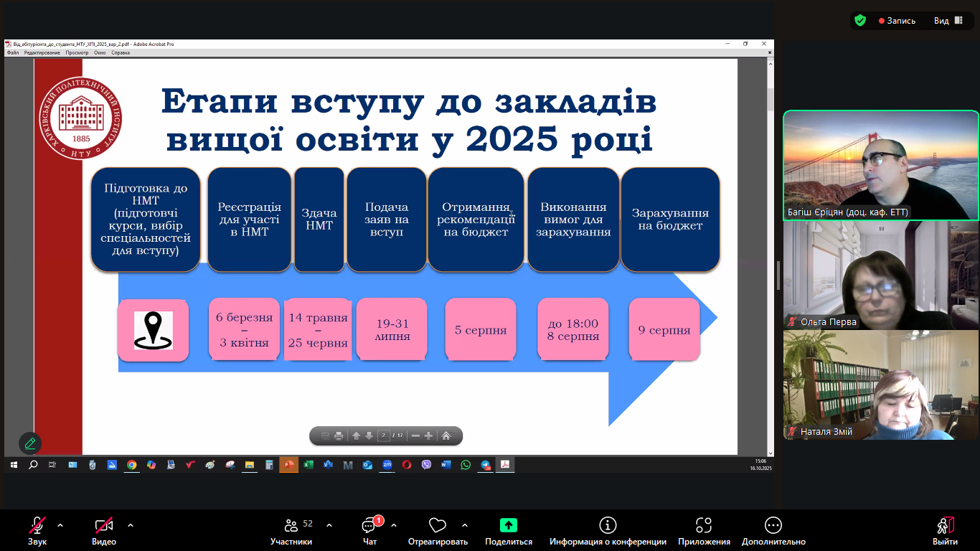Screen dimensions: 980x551
Task: Open the Редактирование menu in Acrobat
Action: [42, 53]
